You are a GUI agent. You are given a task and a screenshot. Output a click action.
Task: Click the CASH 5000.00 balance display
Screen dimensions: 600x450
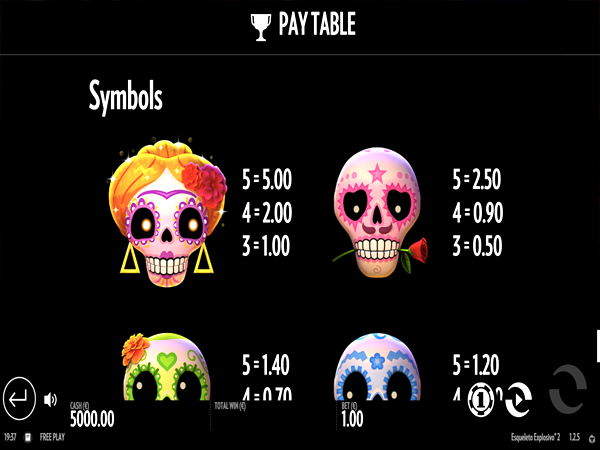pyautogui.click(x=92, y=415)
